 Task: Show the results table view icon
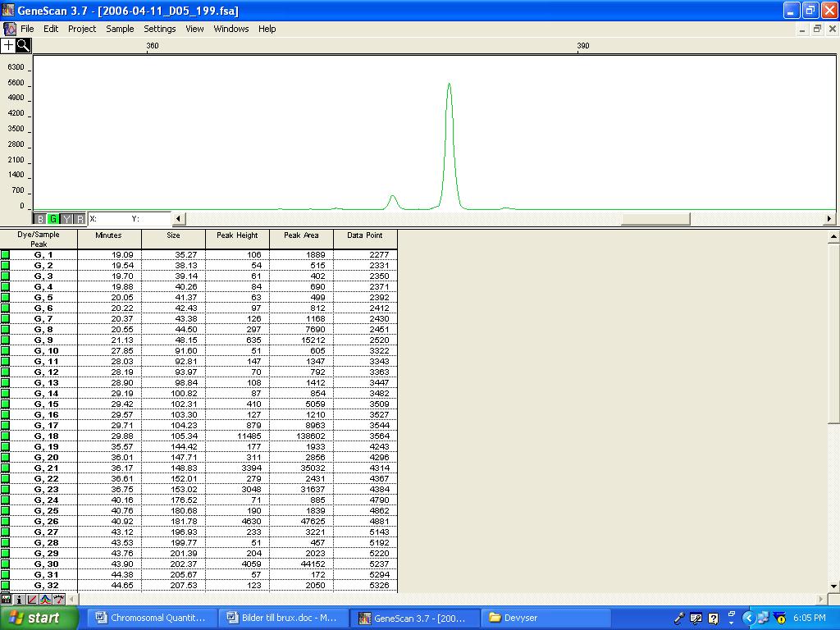click(x=6, y=600)
